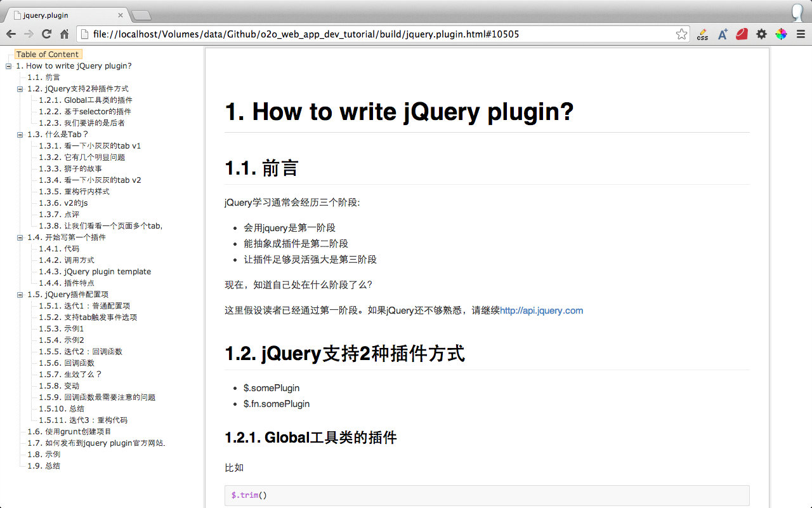Jump to 1.5. jQuery插件配置项 section

click(68, 295)
